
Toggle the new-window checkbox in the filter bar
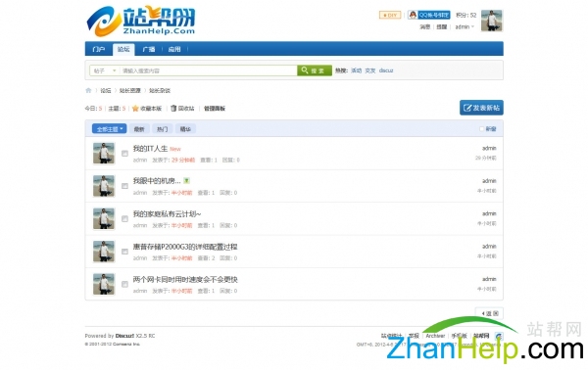[482, 129]
